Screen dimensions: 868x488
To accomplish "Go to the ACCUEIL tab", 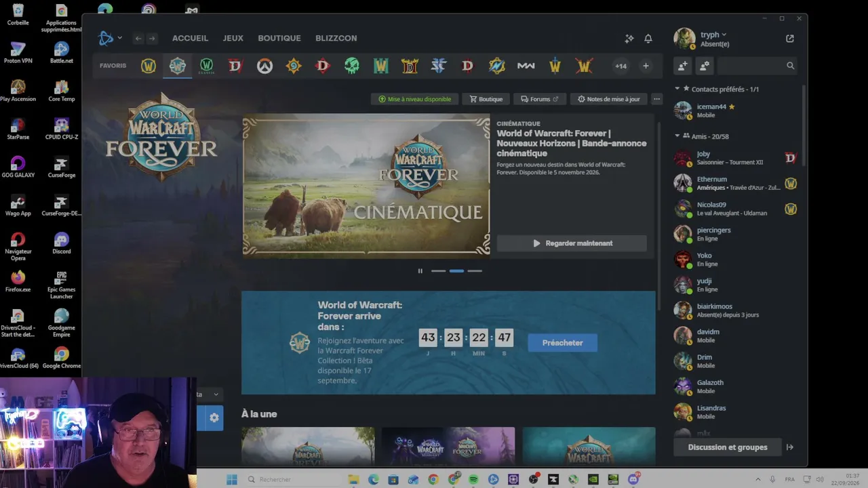I will point(190,39).
